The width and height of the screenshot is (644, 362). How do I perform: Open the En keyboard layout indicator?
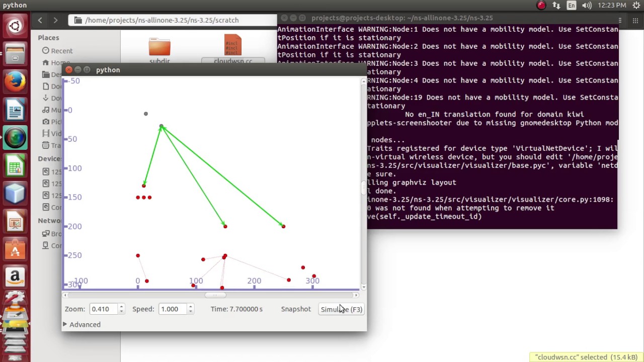[x=572, y=6]
